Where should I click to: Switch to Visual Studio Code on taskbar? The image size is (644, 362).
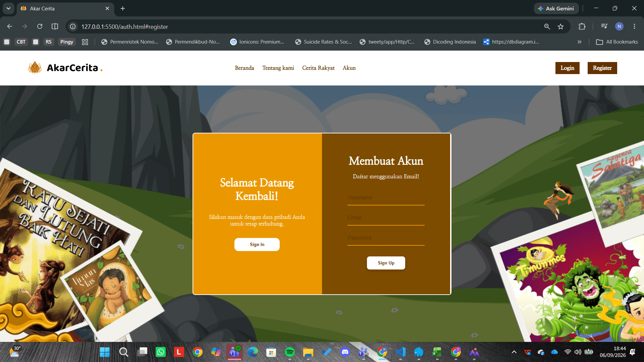click(400, 352)
